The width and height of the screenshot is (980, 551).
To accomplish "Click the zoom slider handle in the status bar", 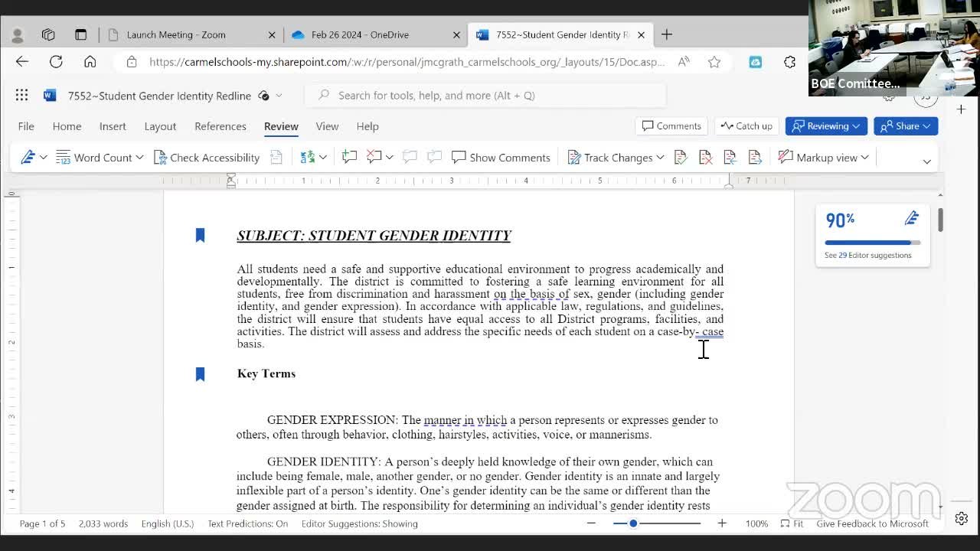I will pos(633,523).
